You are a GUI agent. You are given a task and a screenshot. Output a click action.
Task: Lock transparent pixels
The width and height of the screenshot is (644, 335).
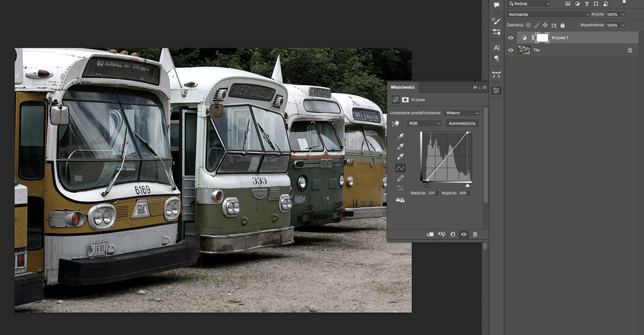click(x=528, y=25)
